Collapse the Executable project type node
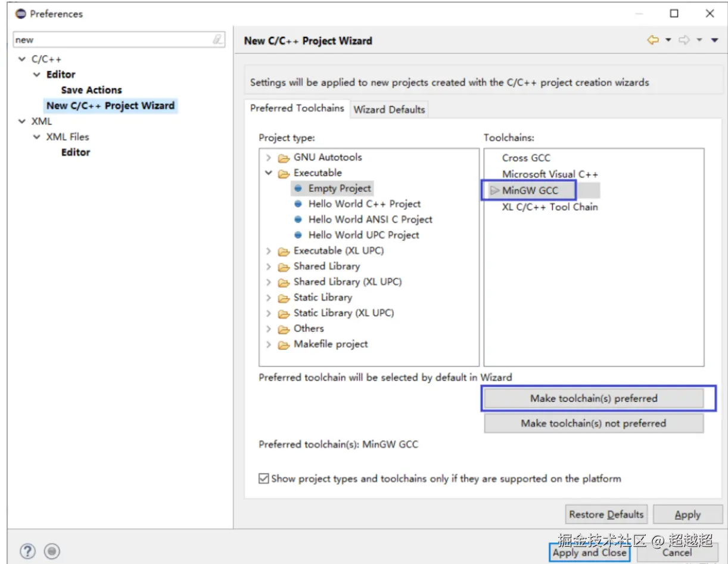Image resolution: width=728 pixels, height=564 pixels. click(269, 173)
